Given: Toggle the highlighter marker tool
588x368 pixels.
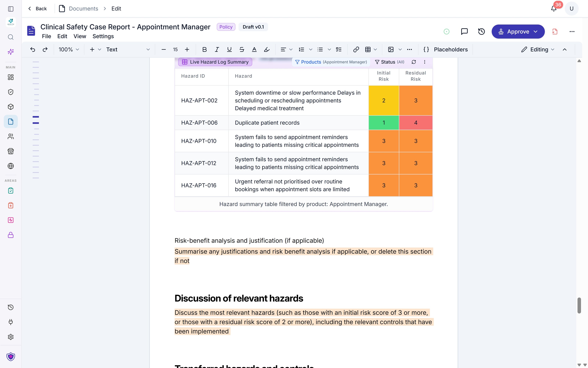Looking at the screenshot, I should 267,49.
